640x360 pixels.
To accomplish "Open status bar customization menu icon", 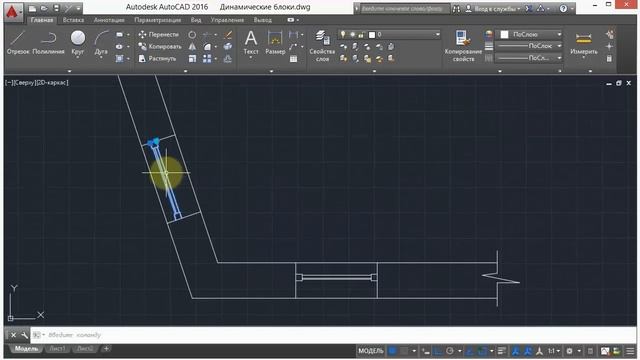I will click(630, 351).
